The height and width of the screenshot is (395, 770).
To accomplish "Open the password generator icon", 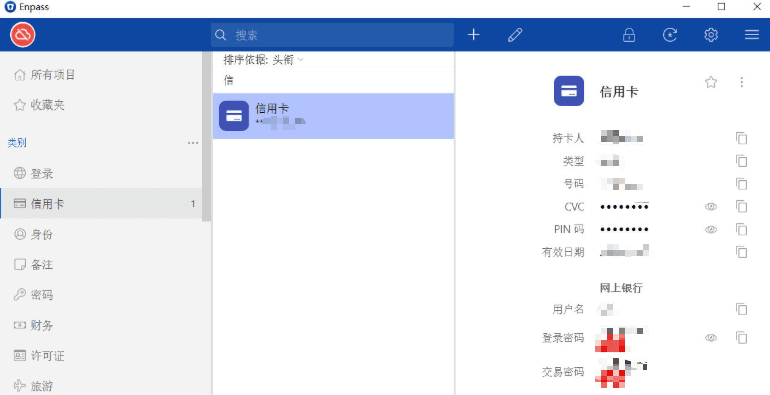I will 670,35.
